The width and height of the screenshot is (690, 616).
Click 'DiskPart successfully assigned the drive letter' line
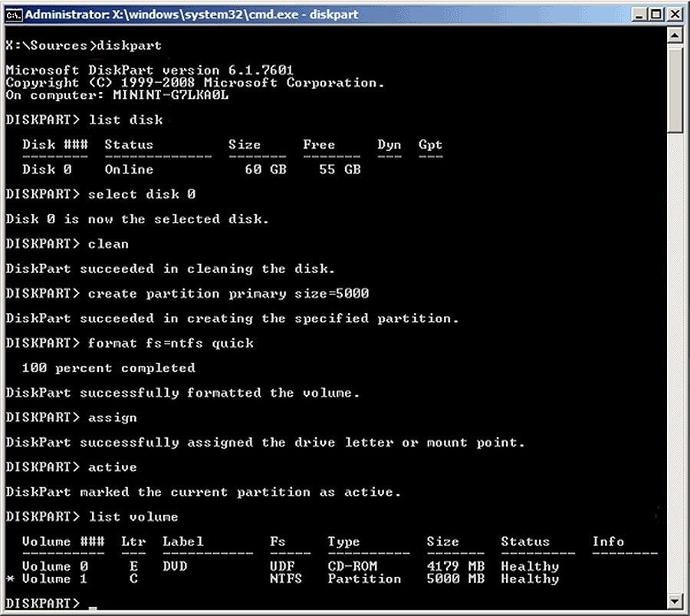point(265,442)
